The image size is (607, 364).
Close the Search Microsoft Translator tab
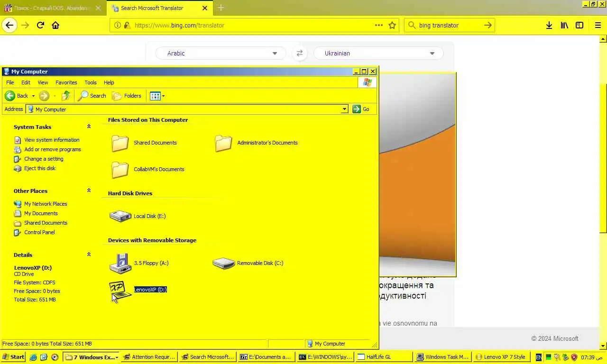coord(204,8)
